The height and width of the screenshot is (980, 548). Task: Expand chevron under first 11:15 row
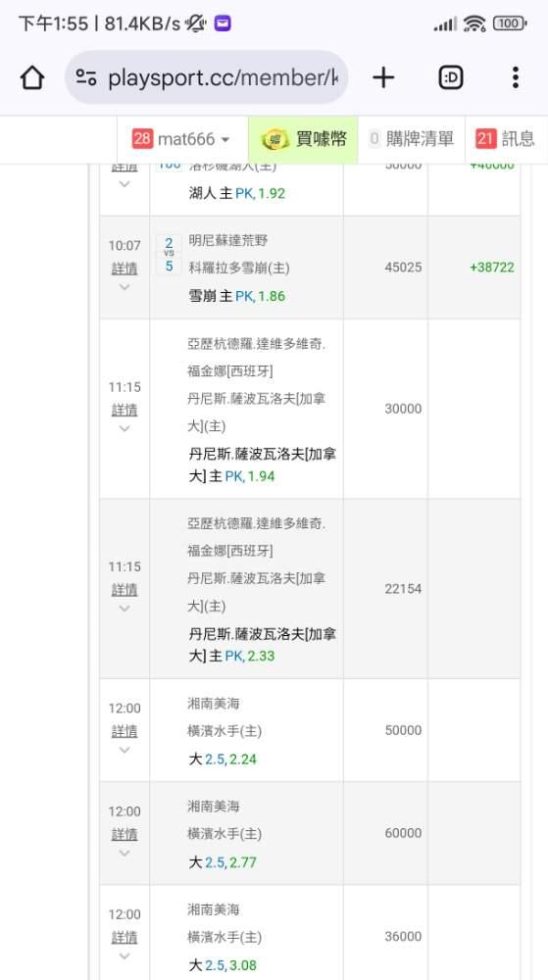[x=125, y=429]
